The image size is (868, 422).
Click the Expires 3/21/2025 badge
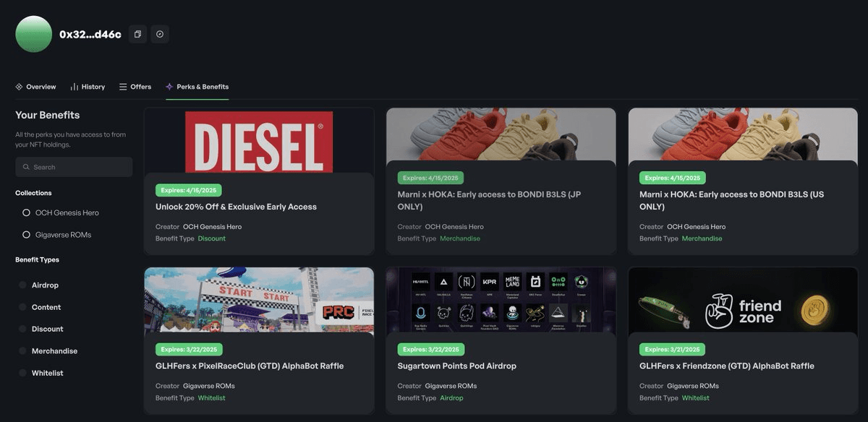(673, 350)
